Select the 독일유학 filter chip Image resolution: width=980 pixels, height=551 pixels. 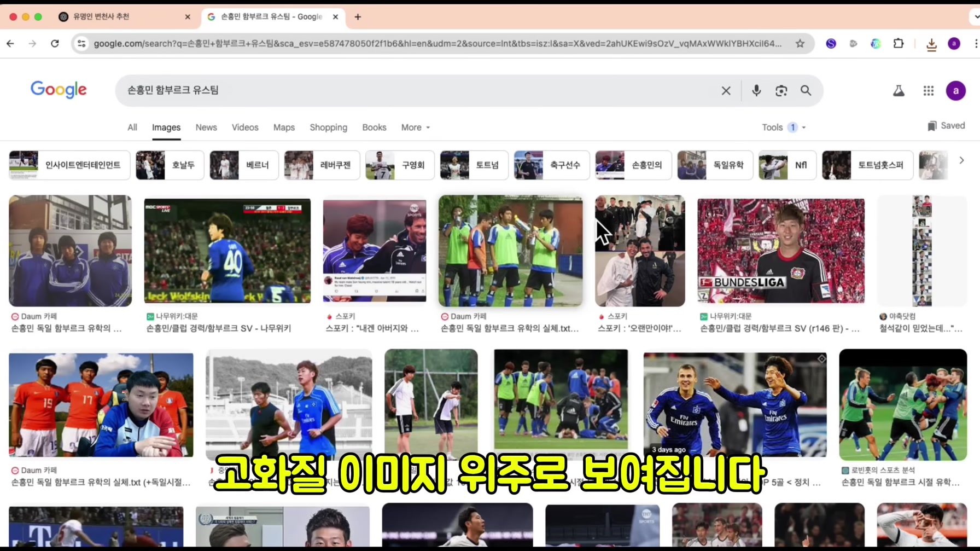click(x=715, y=165)
